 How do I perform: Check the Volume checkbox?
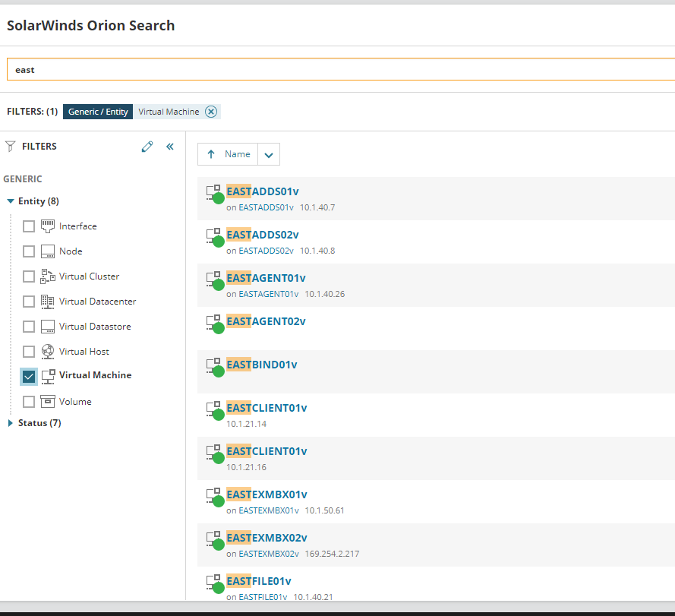coord(29,402)
